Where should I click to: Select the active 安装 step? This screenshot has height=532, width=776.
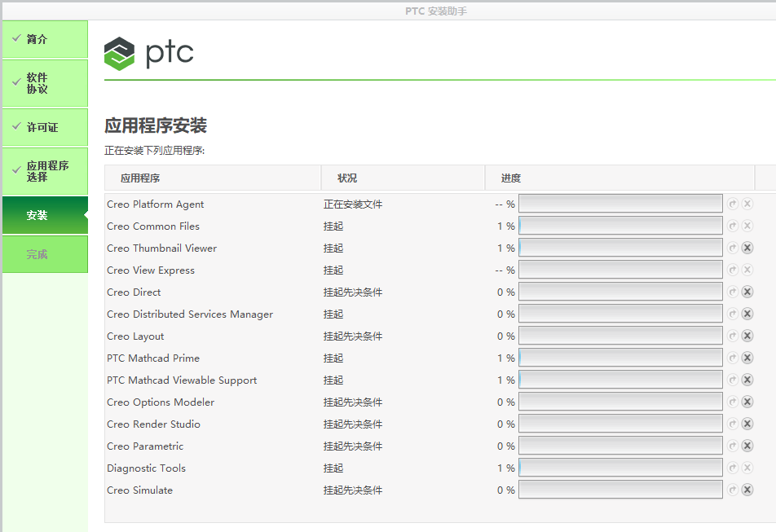pos(45,215)
